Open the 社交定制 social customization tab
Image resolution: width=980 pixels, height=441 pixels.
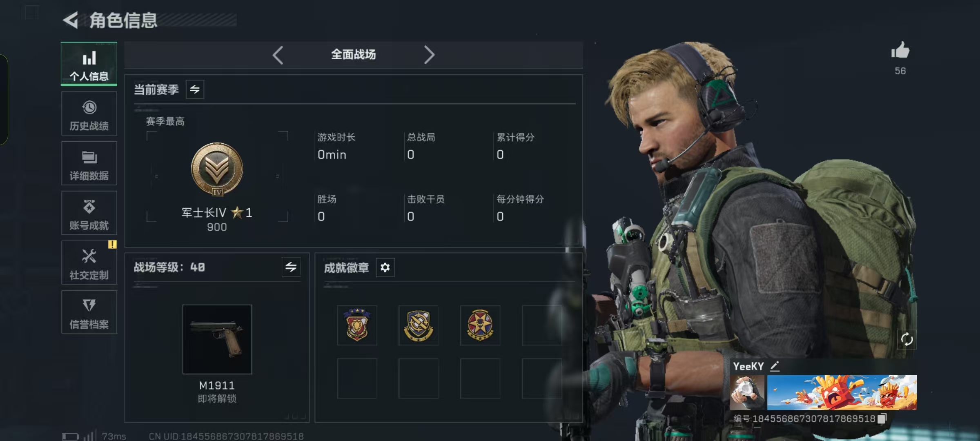coord(89,263)
